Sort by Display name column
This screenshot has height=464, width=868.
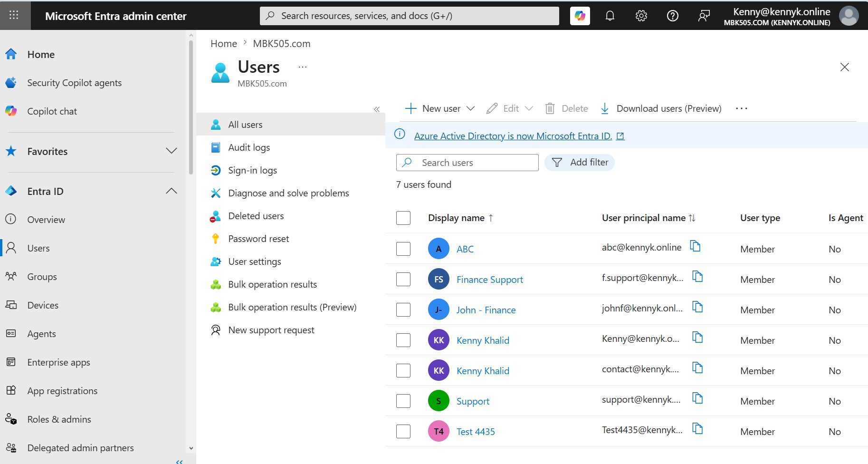[x=460, y=218]
